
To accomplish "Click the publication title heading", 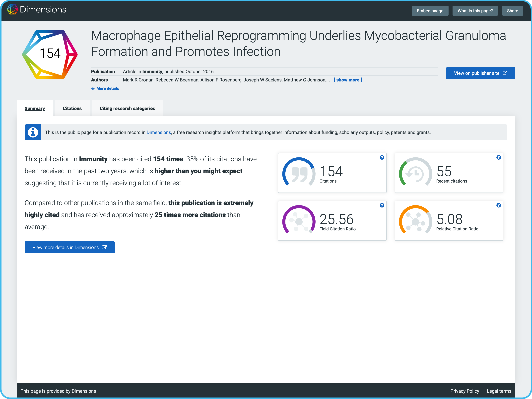I will click(x=298, y=44).
